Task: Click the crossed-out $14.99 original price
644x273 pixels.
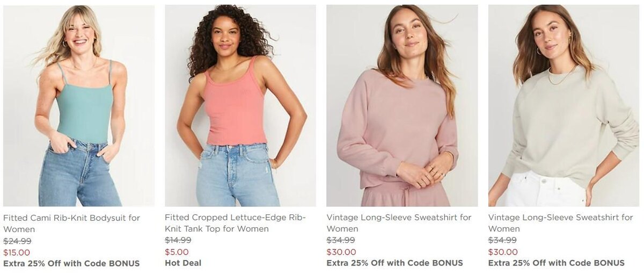Action: point(178,240)
